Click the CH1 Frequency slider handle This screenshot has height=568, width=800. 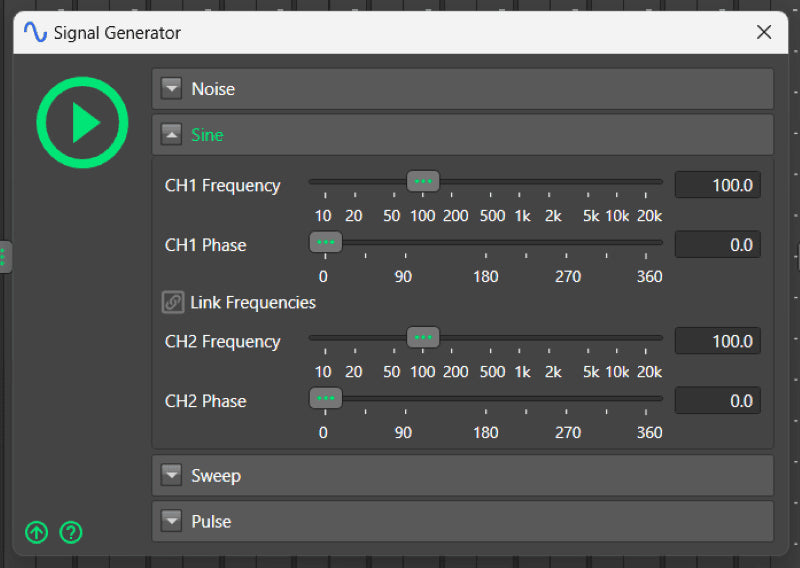pos(423,182)
